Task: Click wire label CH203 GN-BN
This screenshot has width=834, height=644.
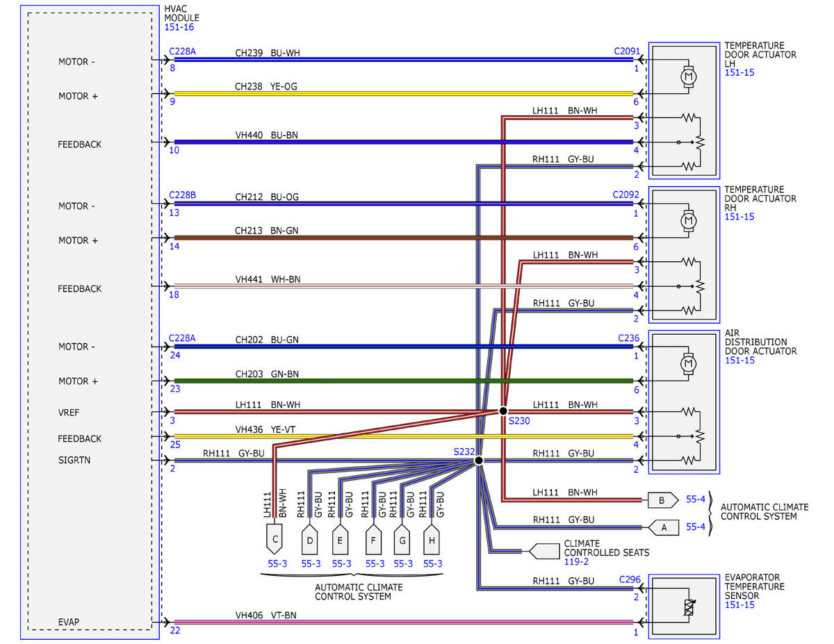Action: coord(267,374)
